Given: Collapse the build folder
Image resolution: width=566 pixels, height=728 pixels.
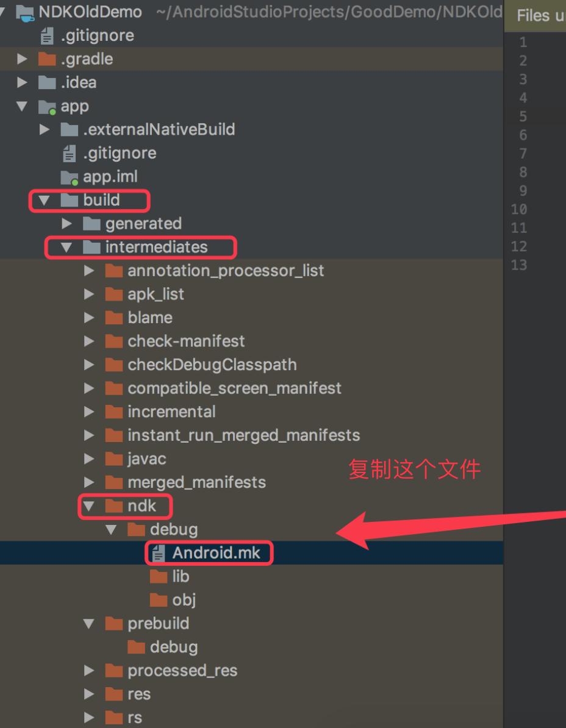Looking at the screenshot, I should coord(45,200).
